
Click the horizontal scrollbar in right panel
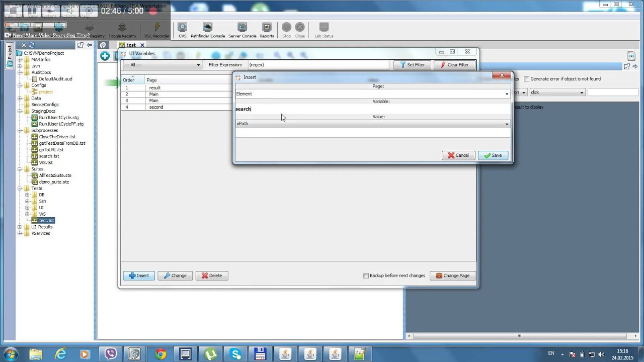point(519,335)
